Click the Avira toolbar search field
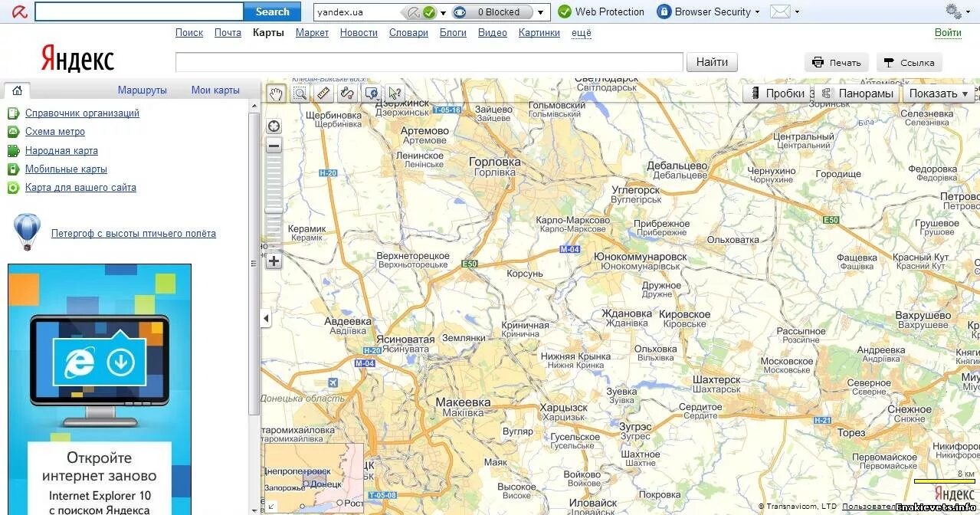The height and width of the screenshot is (515, 980). tap(139, 11)
